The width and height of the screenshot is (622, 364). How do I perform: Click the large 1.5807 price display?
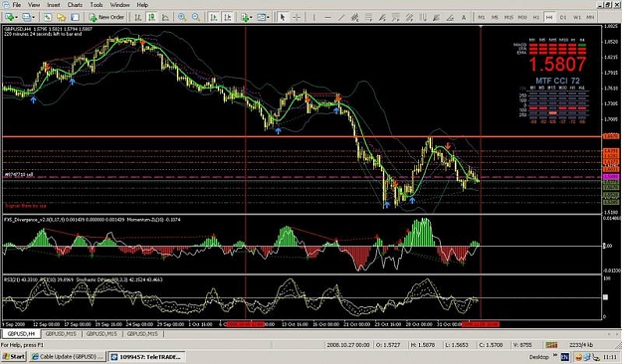pyautogui.click(x=557, y=65)
